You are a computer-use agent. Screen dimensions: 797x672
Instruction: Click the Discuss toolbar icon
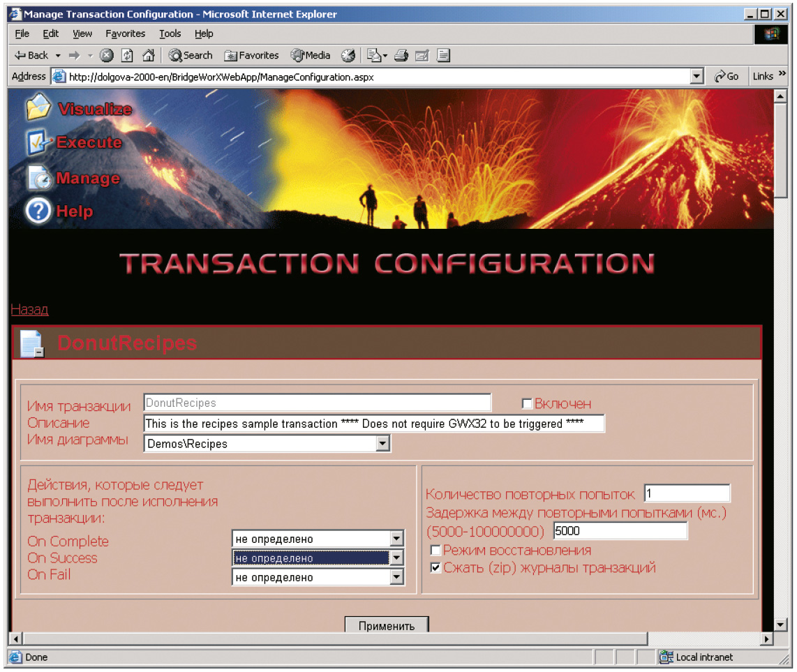click(x=443, y=55)
